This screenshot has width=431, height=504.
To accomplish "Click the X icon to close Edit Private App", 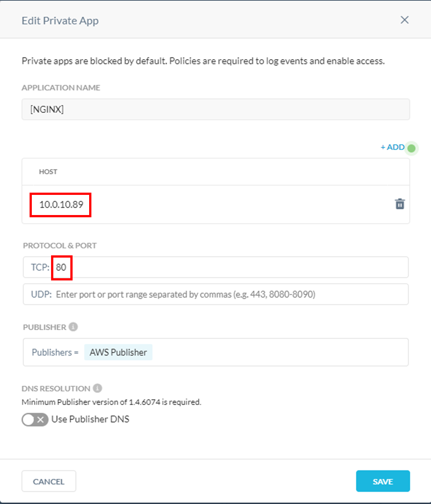I will (x=404, y=20).
